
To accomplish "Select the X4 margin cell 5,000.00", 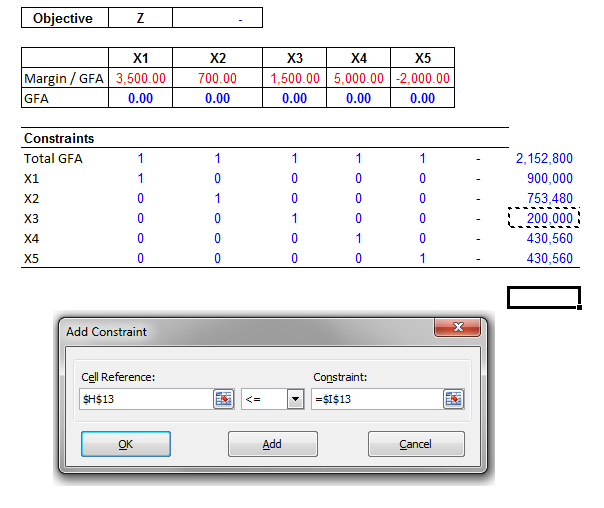I will (x=358, y=78).
